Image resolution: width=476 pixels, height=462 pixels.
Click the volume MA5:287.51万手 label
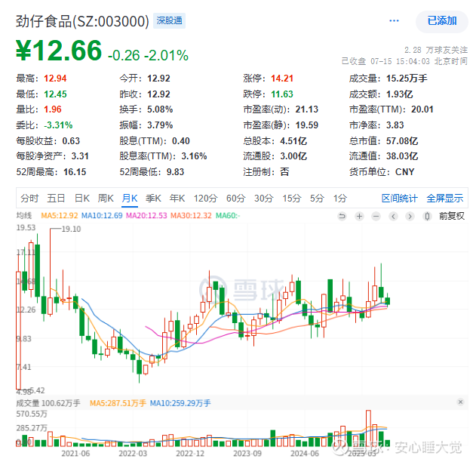pos(118,403)
